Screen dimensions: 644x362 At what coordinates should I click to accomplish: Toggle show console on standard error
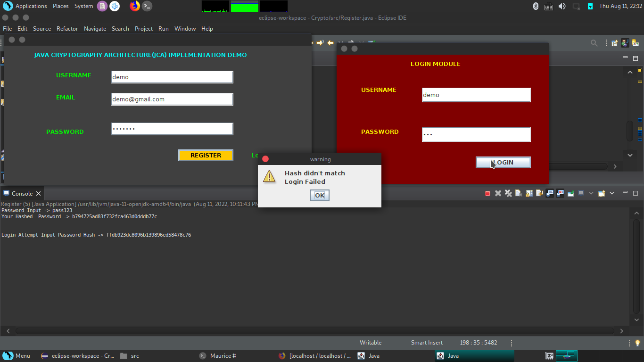pyautogui.click(x=560, y=193)
